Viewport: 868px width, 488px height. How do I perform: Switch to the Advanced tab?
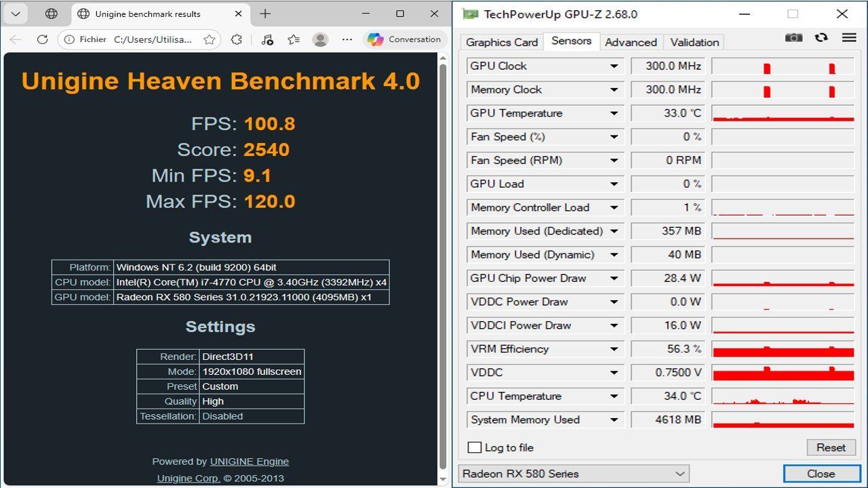click(631, 42)
